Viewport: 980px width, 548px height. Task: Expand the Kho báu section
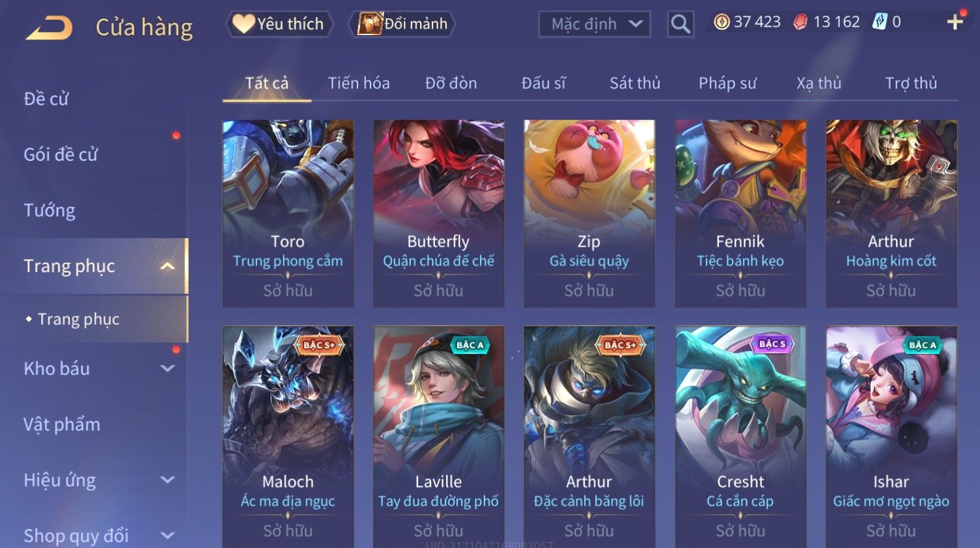click(x=167, y=368)
